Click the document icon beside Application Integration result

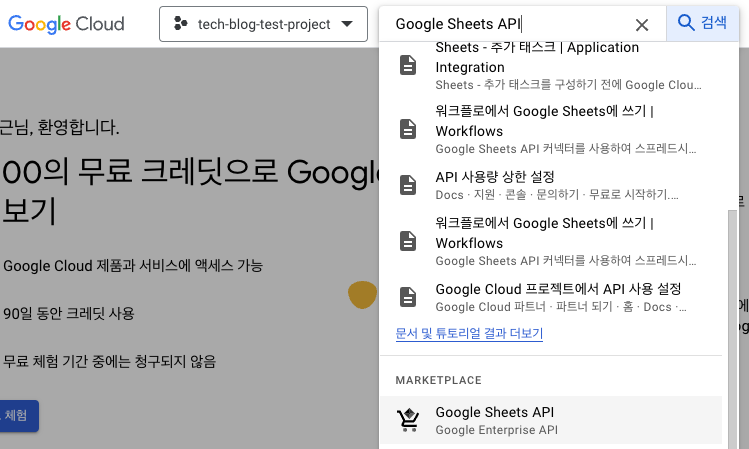[408, 65]
